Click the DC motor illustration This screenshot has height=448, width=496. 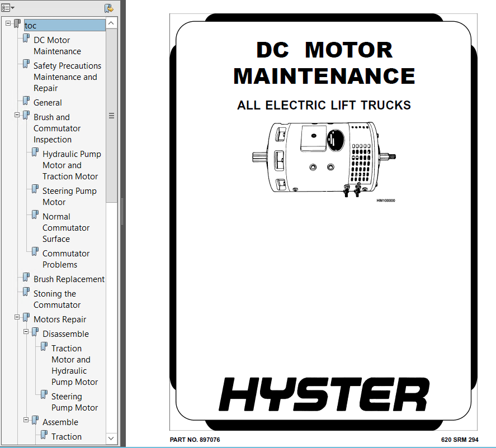324,160
